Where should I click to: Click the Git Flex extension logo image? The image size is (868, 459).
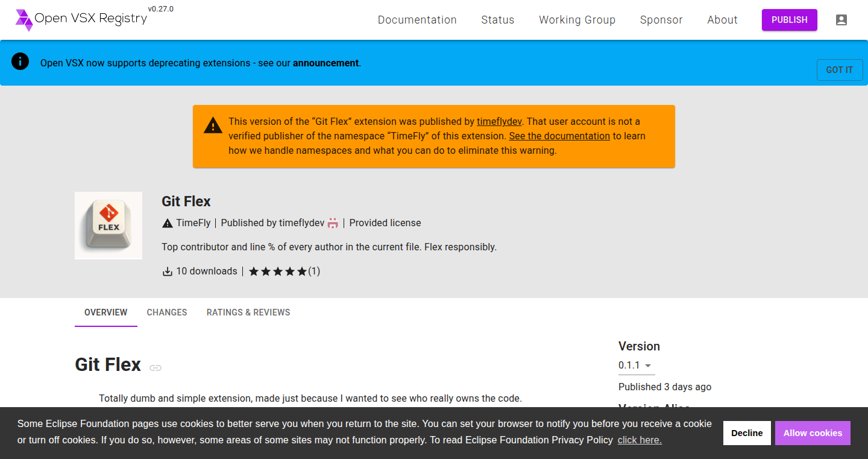[108, 226]
